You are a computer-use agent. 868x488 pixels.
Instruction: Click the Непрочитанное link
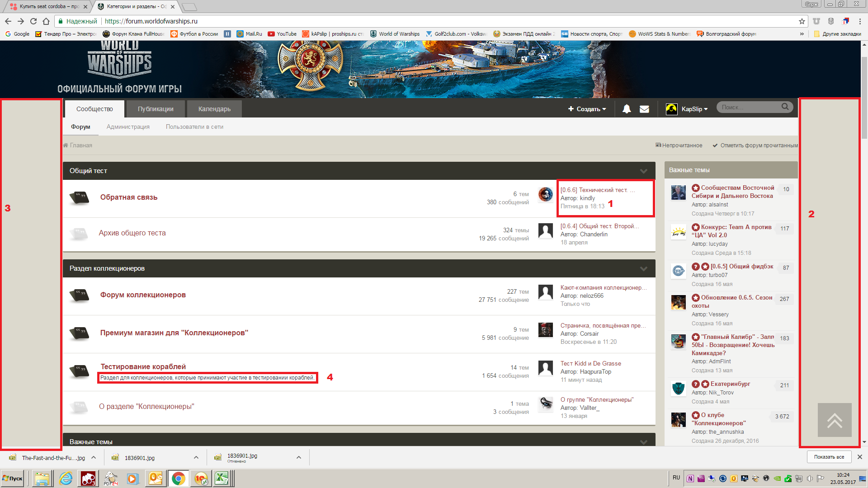[x=679, y=145]
